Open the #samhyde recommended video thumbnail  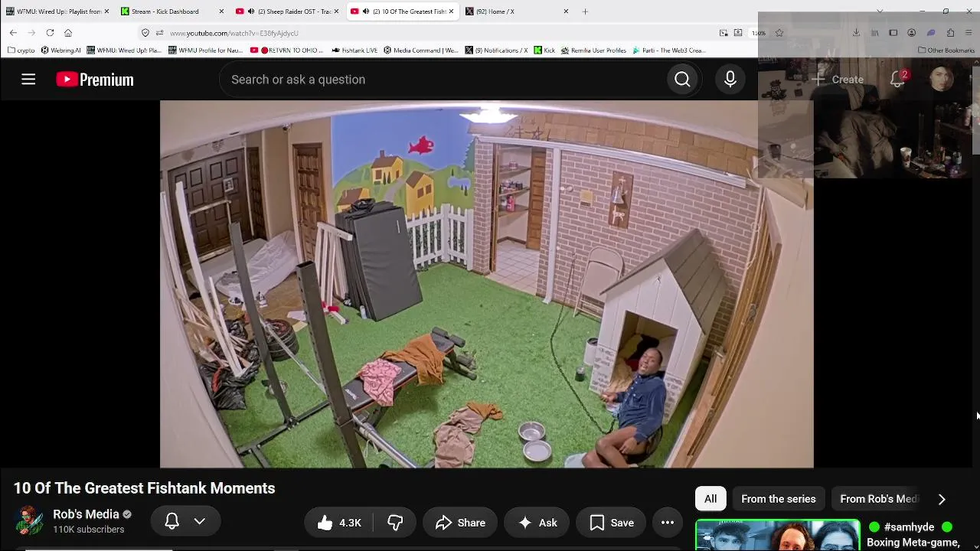click(778, 535)
